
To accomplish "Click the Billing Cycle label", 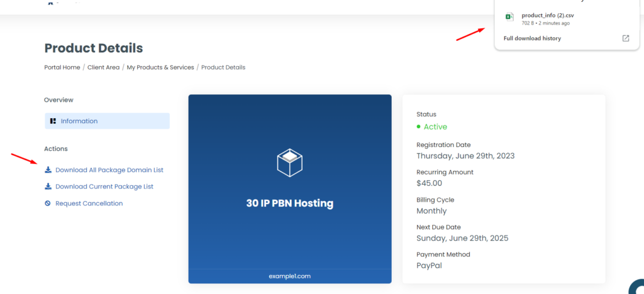I will click(435, 200).
